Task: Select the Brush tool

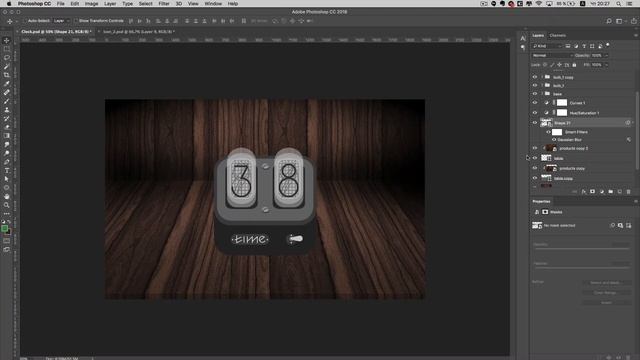Action: click(7, 101)
